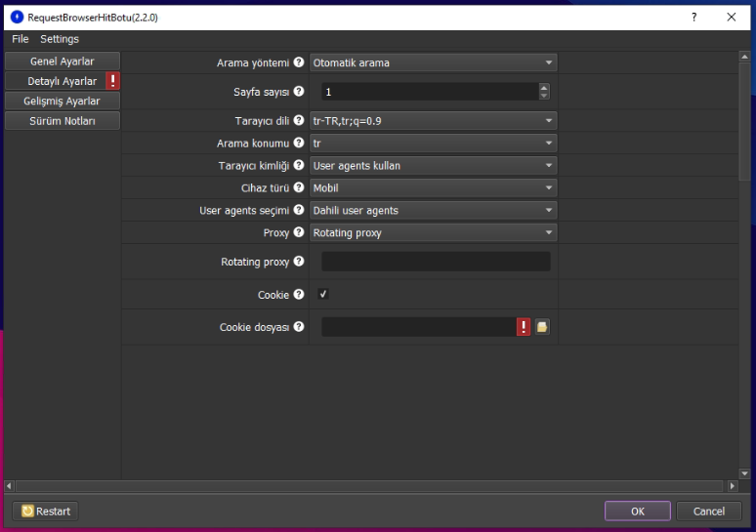Open the Arama yöntemi dropdown
Screen dimensions: 756x532
[434, 62]
